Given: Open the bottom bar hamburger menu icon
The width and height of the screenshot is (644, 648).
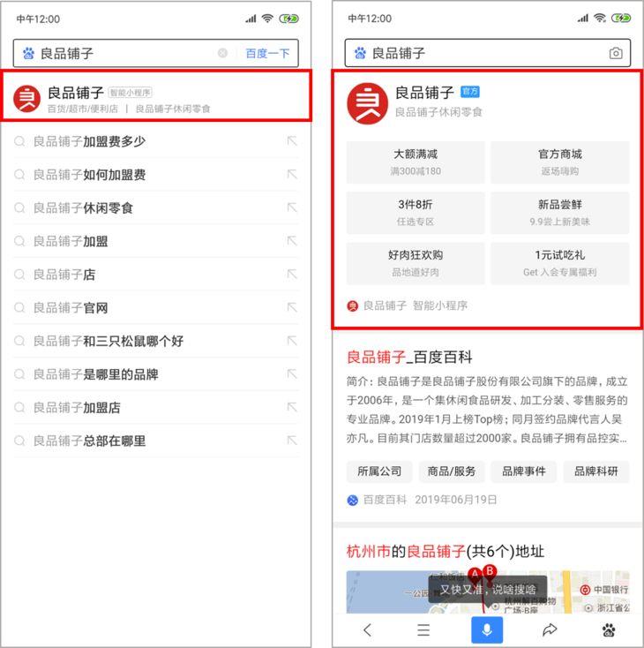Looking at the screenshot, I should click(x=423, y=629).
